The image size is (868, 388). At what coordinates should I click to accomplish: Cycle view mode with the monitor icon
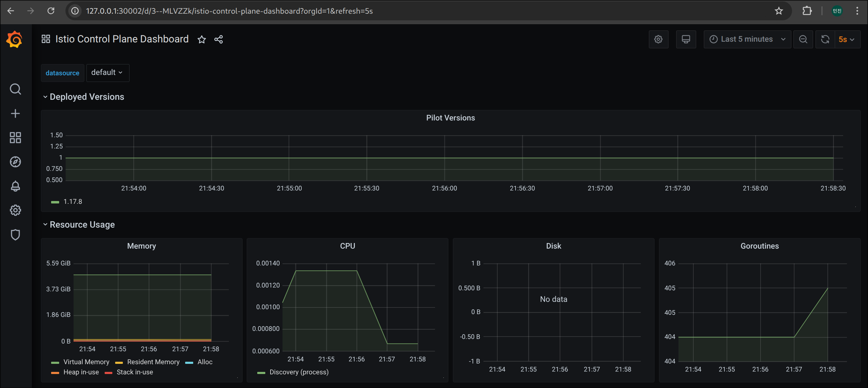click(686, 39)
